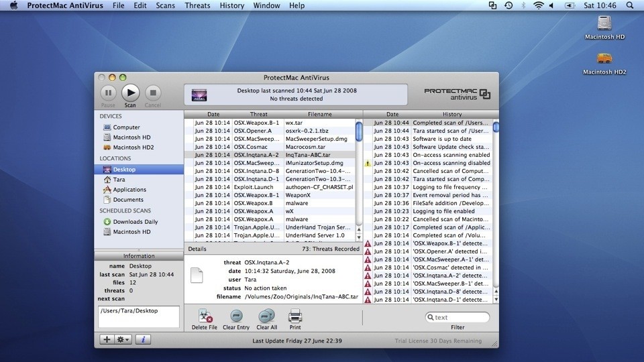This screenshot has height=362, width=644.
Task: Select 'Logging to file enabled' history entry
Action: point(428,211)
